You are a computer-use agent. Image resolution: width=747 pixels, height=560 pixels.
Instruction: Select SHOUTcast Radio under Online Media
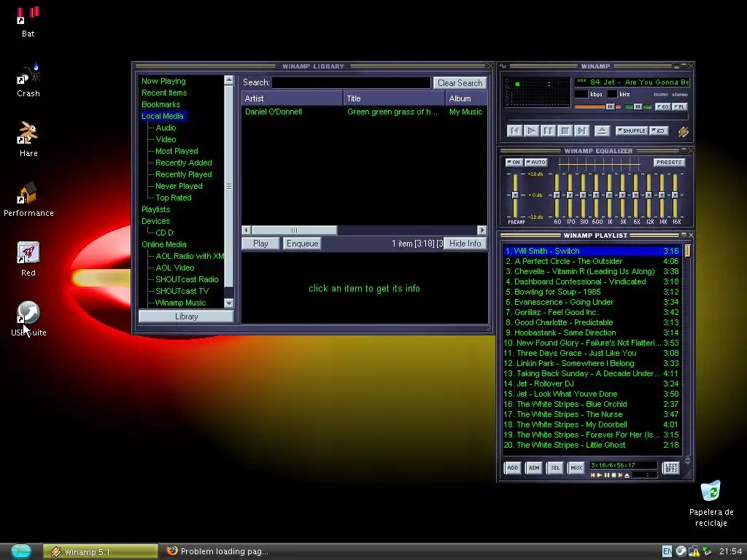187,279
